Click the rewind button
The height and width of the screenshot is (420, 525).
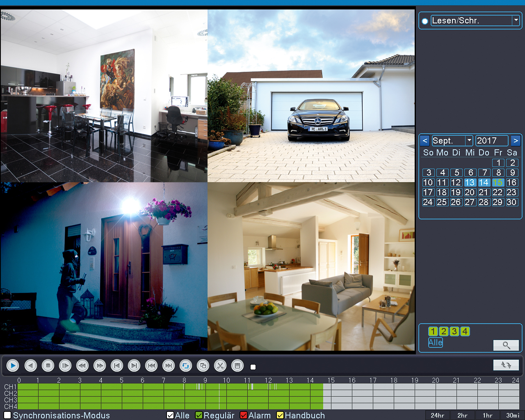[x=82, y=365]
